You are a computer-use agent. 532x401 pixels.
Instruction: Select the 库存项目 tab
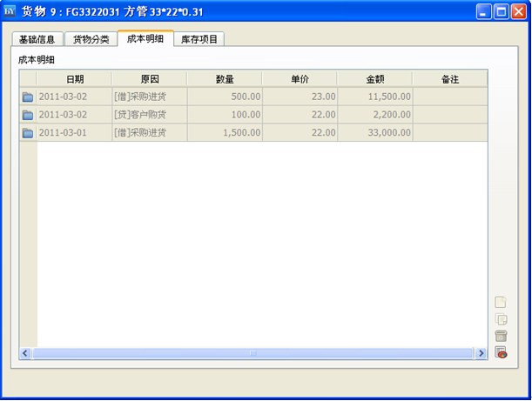199,40
